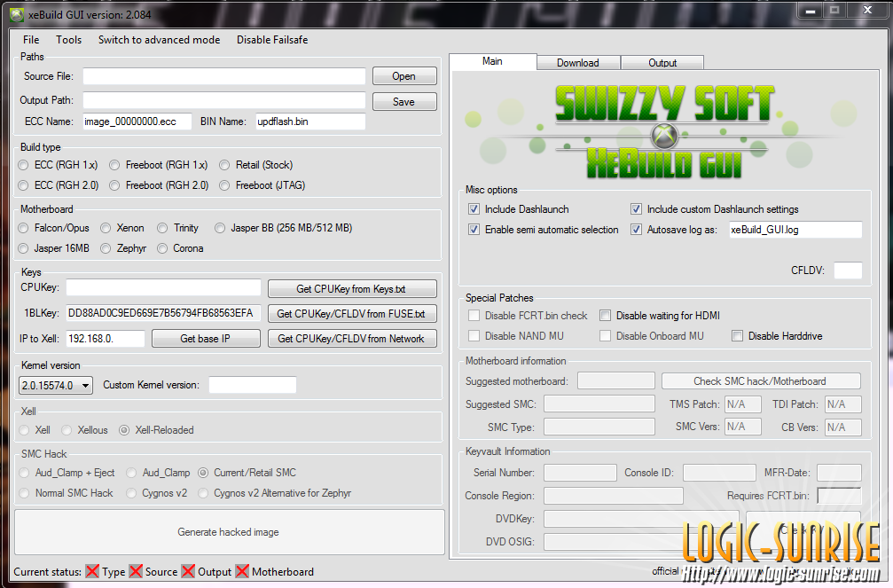The width and height of the screenshot is (893, 588).
Task: Choose Falcon/Opus motherboard
Action: (54, 228)
